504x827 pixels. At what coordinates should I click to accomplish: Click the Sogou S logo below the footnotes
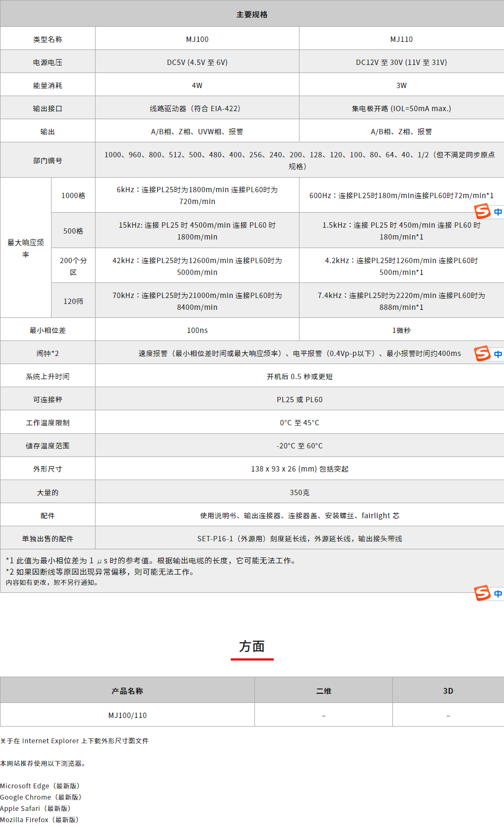coord(483,593)
